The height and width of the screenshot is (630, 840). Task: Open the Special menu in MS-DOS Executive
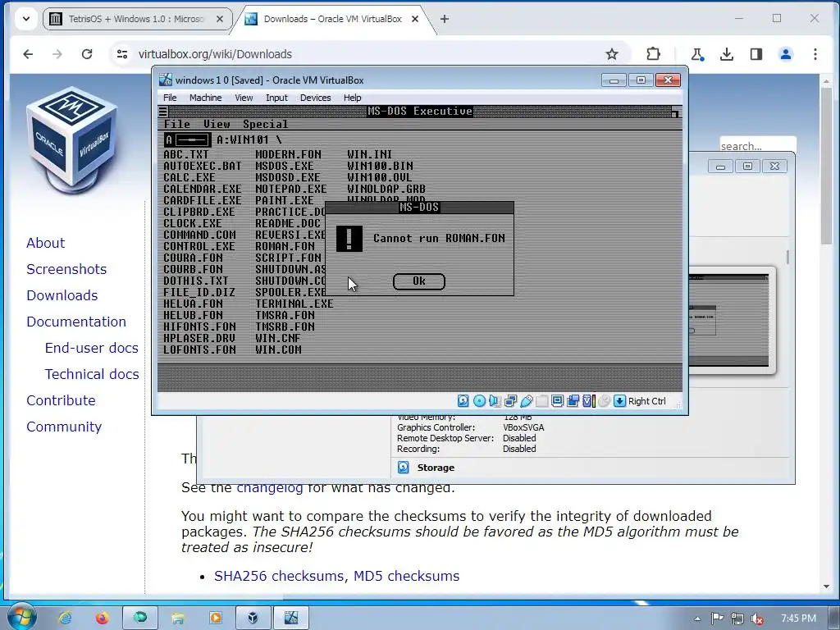tap(265, 125)
